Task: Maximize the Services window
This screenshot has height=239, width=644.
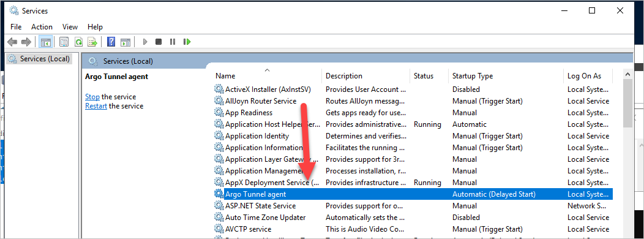Action: [592, 10]
